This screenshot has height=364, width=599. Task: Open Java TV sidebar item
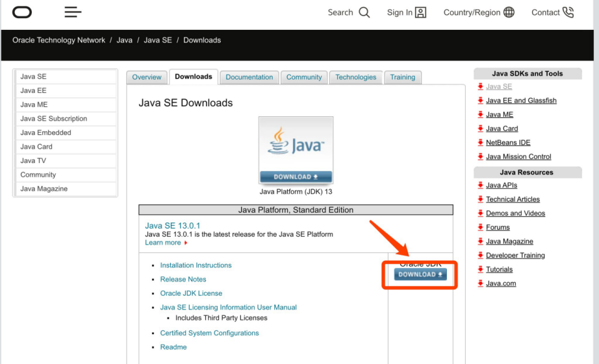pyautogui.click(x=66, y=161)
